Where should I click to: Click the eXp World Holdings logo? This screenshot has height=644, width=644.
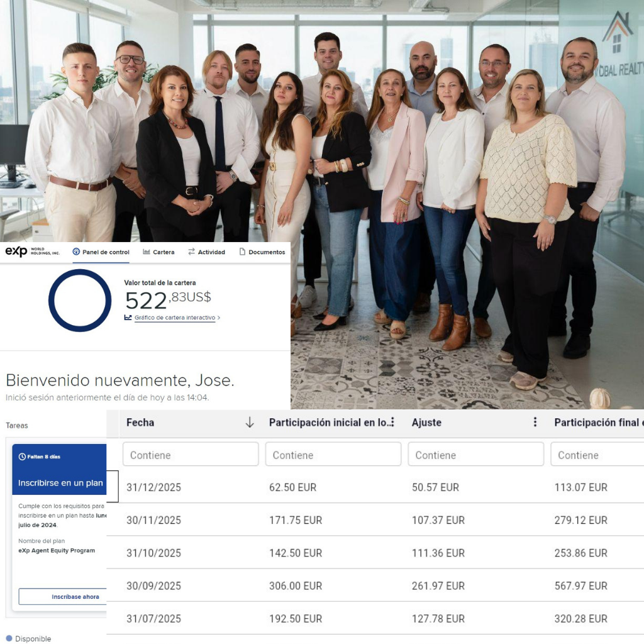pyautogui.click(x=32, y=252)
